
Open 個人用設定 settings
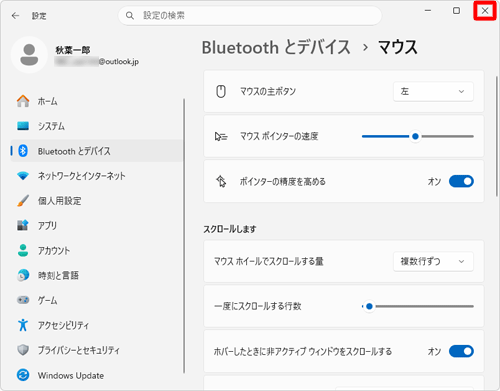97,201
